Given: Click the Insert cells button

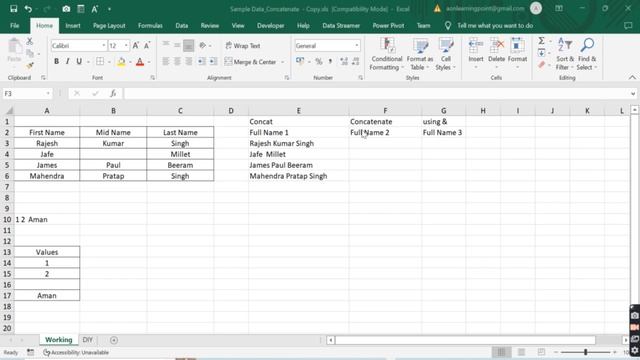Looking at the screenshot, I should pos(476,53).
